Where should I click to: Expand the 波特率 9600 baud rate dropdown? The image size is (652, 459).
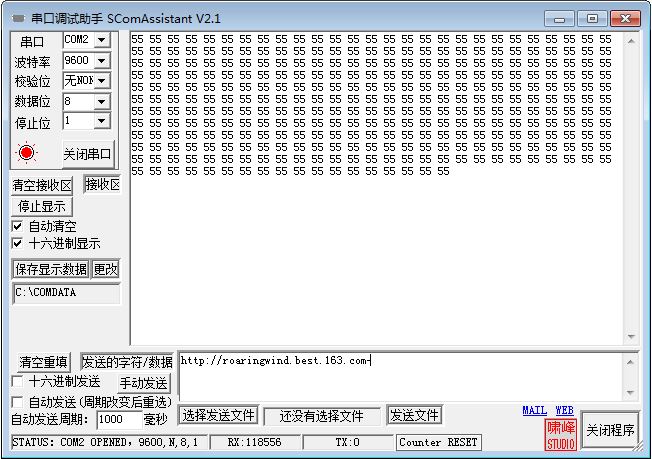[x=101, y=61]
